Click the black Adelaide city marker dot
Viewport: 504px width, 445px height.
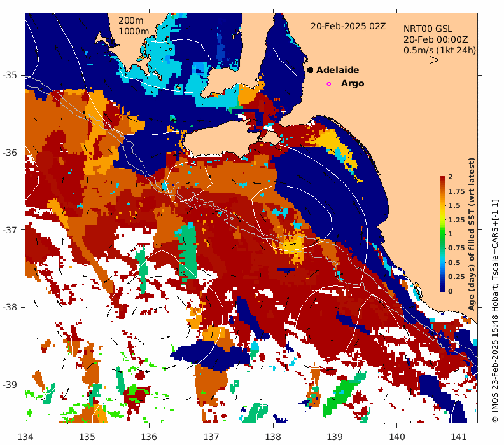310,70
